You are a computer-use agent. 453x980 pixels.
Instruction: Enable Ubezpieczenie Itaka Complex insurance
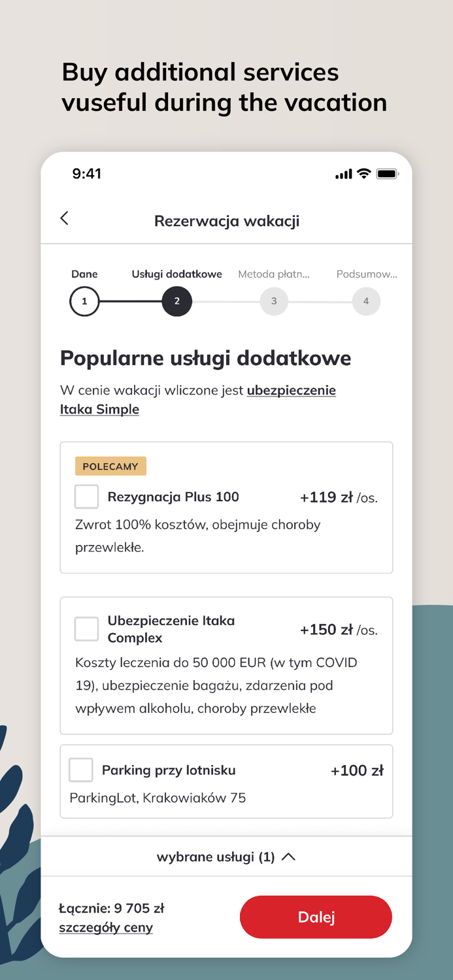point(86,629)
